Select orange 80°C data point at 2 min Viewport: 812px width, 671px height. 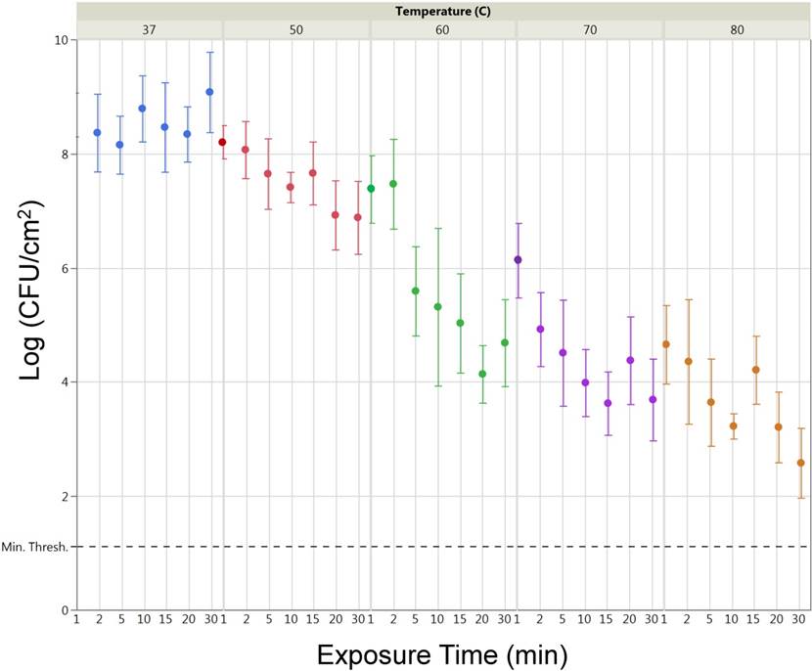tap(688, 361)
